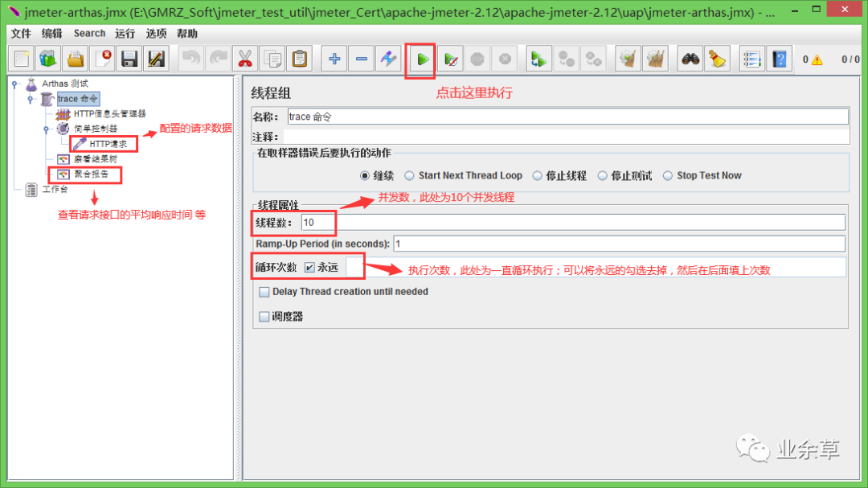Open the 编辑 menu
Screen dimensions: 868x488
(x=52, y=34)
